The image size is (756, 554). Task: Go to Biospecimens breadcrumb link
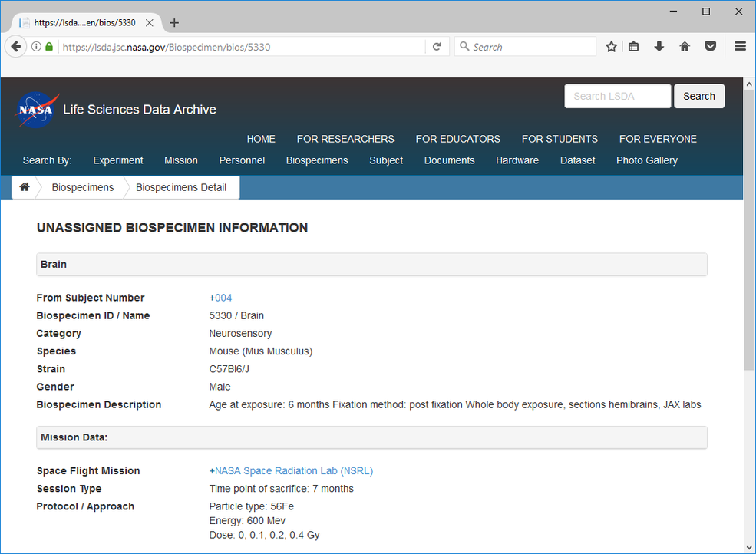(83, 187)
